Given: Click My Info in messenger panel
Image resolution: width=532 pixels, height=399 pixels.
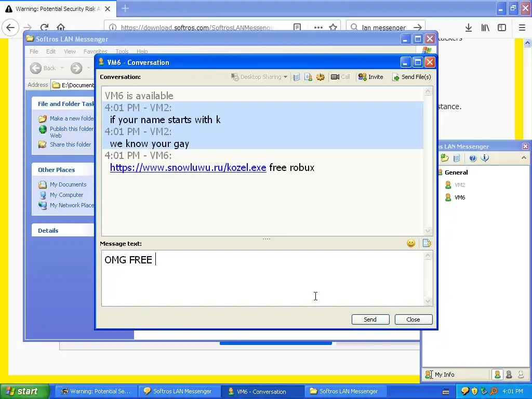Looking at the screenshot, I should (x=440, y=375).
